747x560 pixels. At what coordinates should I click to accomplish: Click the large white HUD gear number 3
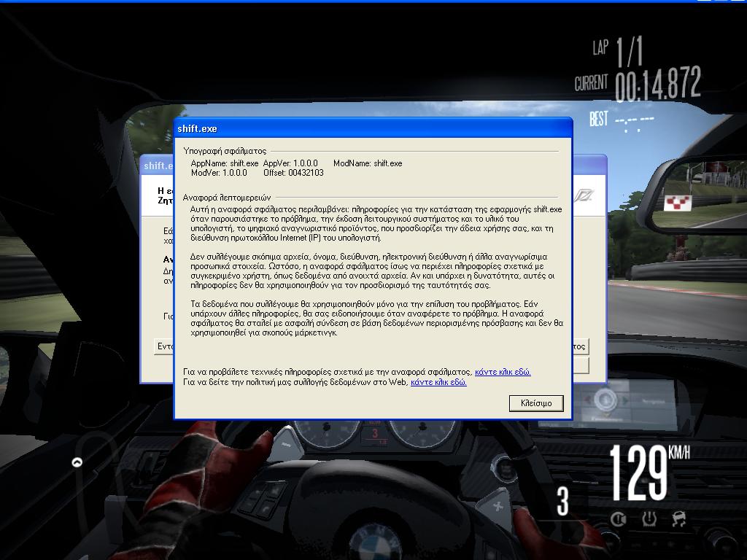tap(562, 501)
